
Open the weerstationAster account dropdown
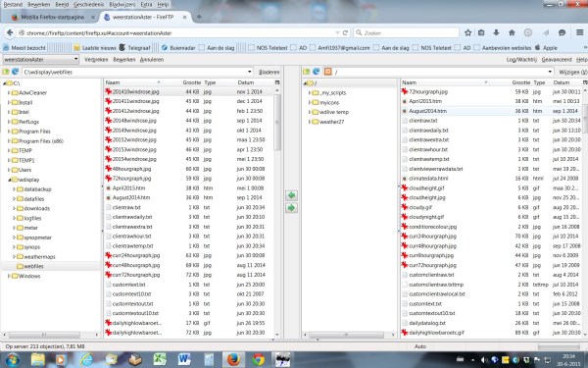40,59
